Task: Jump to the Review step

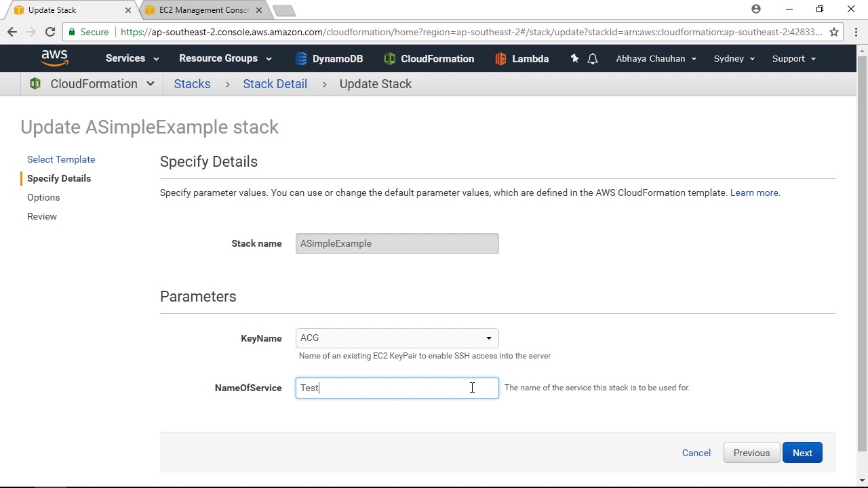Action: pos(42,216)
